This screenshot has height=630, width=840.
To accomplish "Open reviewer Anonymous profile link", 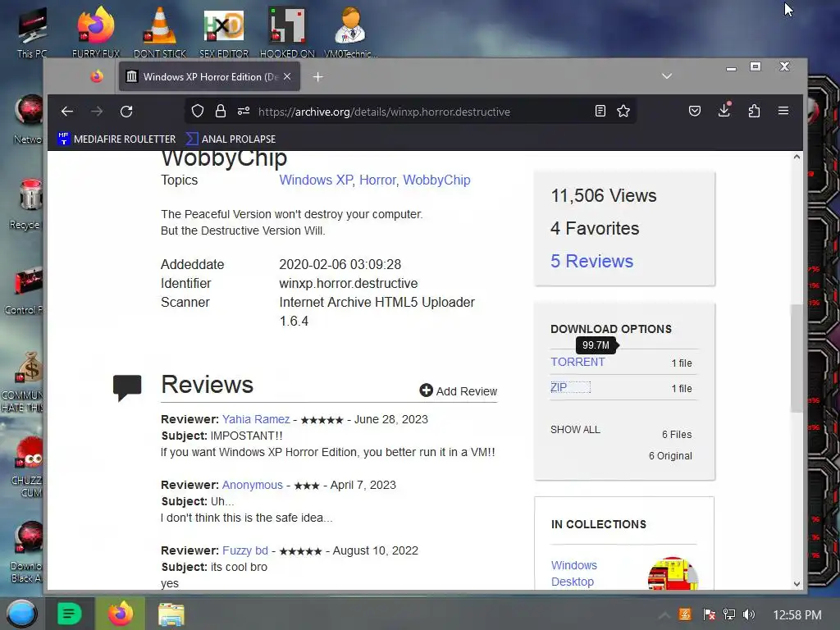I will pos(253,485).
